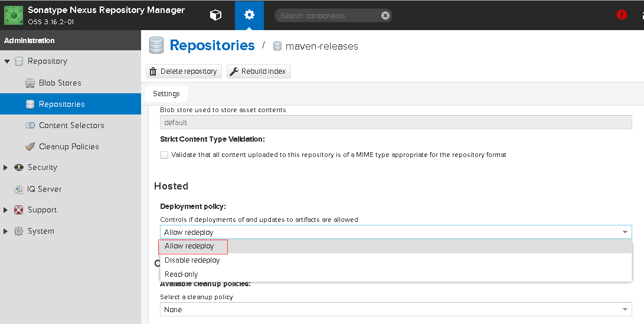644x324 pixels.
Task: Collapse the Repository tree section
Action: click(6, 61)
